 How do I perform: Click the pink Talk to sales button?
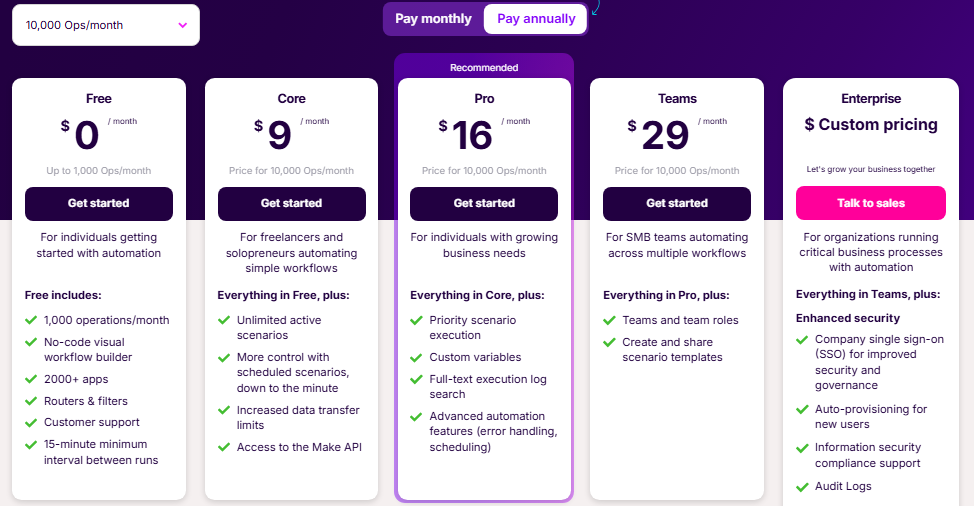[871, 203]
